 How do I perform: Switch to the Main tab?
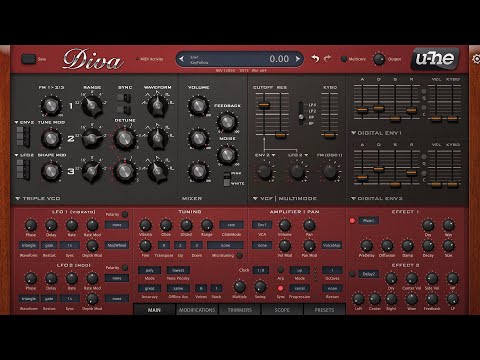[x=154, y=310]
